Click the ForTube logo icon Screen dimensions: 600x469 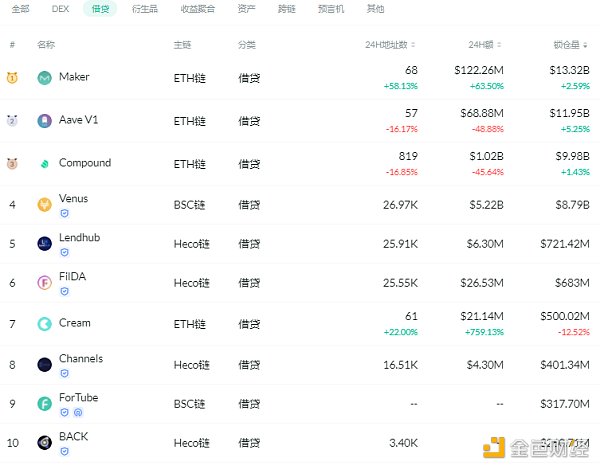[44, 404]
